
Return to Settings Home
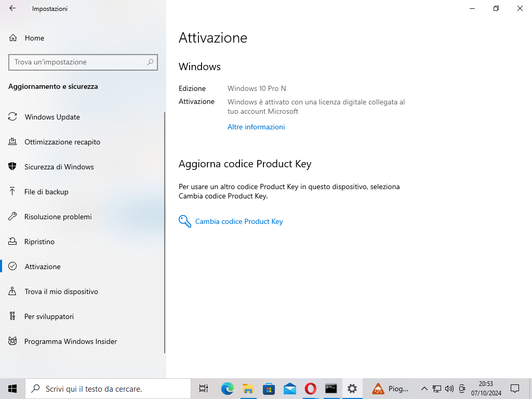tap(35, 38)
